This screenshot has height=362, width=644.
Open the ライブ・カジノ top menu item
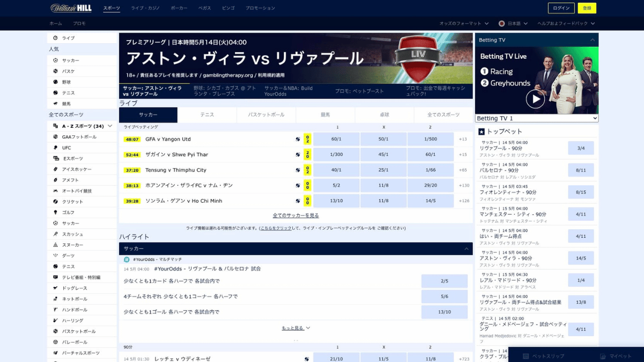pos(145,8)
